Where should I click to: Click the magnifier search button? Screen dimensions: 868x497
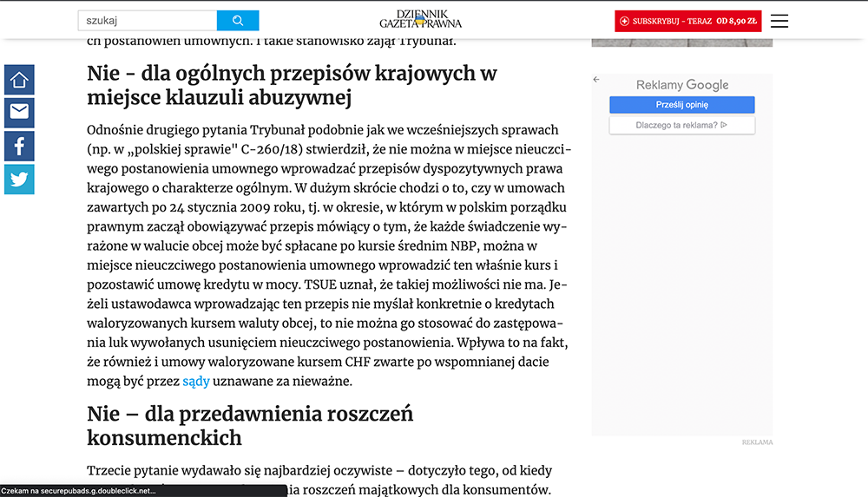[238, 21]
